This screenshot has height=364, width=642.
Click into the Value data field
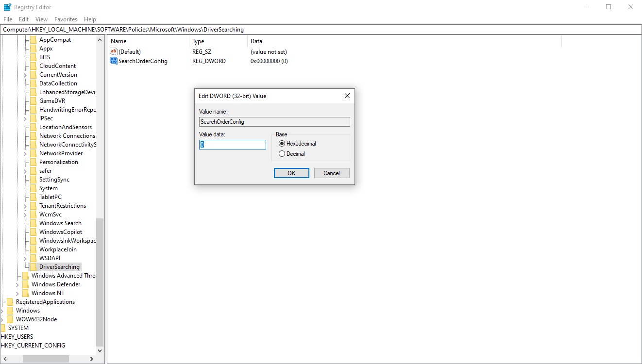click(x=233, y=145)
